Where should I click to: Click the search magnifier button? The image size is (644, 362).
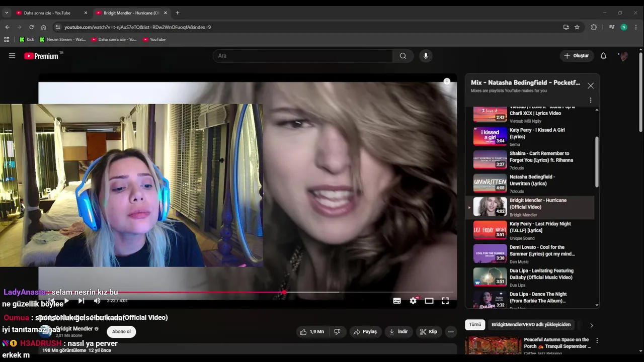[403, 56]
